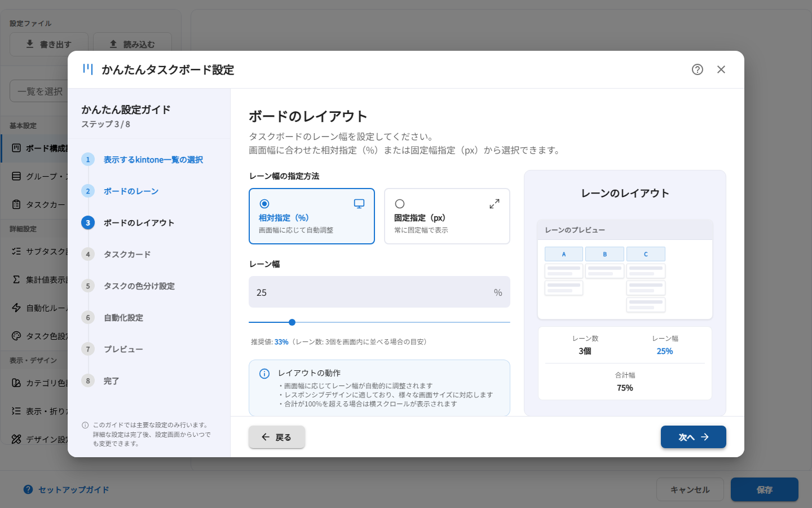Click the 保存 button in background page

(x=765, y=490)
